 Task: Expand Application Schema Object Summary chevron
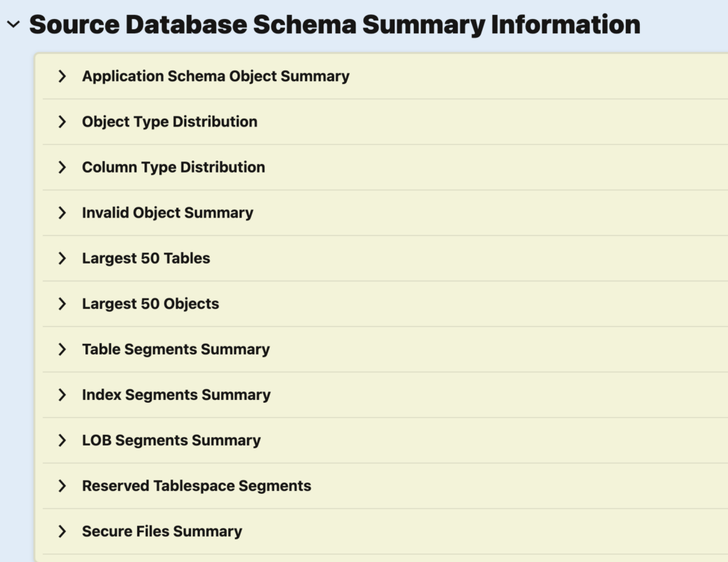point(63,76)
